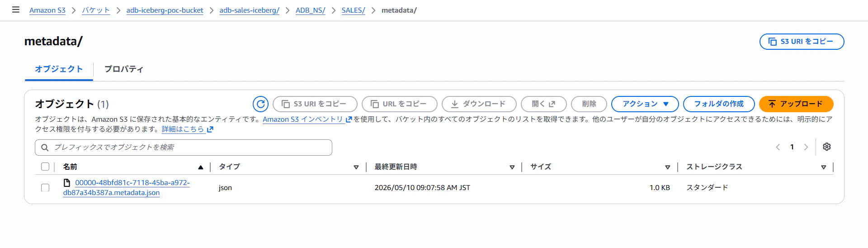Sort by 名前 column arrow
The image size is (868, 248).
(x=201, y=167)
